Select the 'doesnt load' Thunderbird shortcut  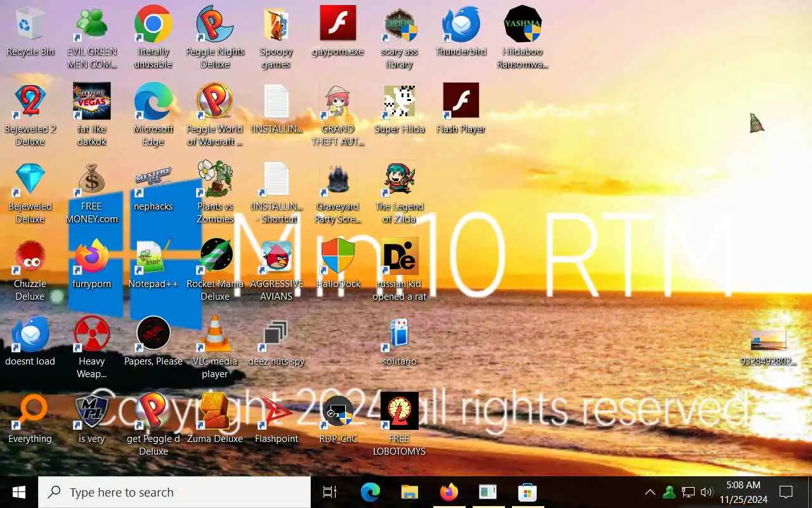point(30,334)
